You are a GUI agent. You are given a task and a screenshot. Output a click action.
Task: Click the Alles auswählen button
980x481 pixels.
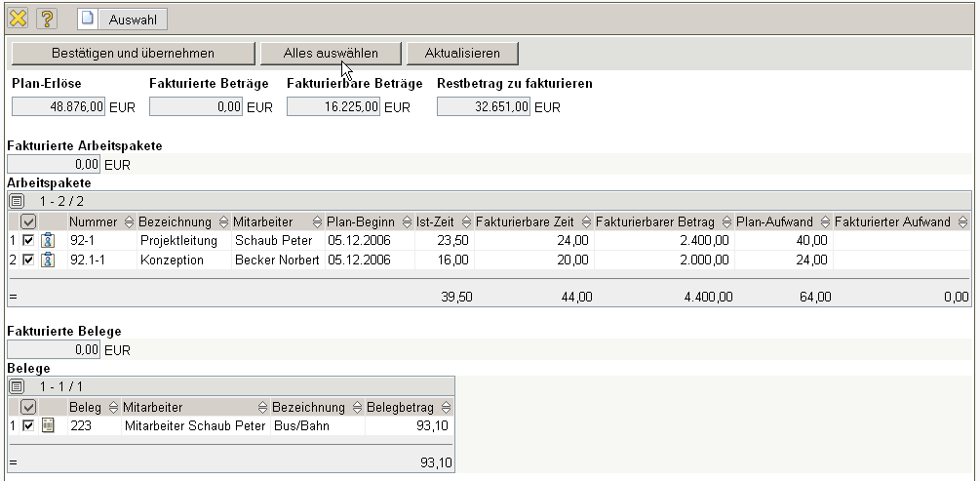(x=330, y=53)
